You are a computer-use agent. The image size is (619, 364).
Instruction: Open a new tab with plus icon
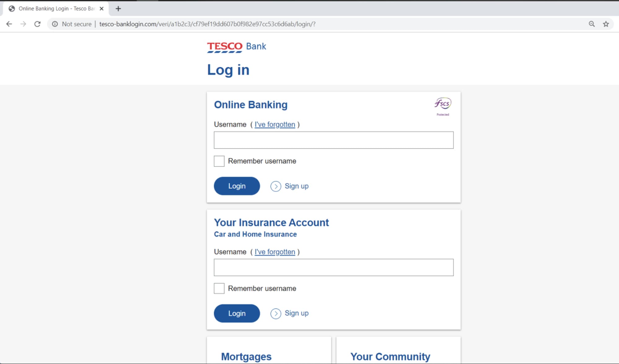[118, 9]
